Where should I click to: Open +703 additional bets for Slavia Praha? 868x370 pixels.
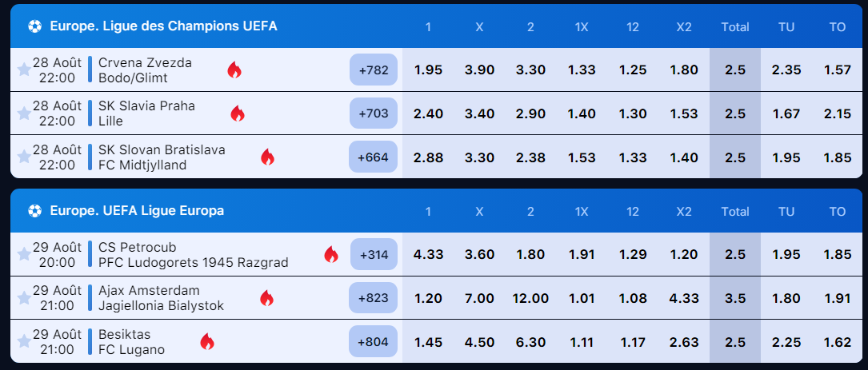point(374,113)
